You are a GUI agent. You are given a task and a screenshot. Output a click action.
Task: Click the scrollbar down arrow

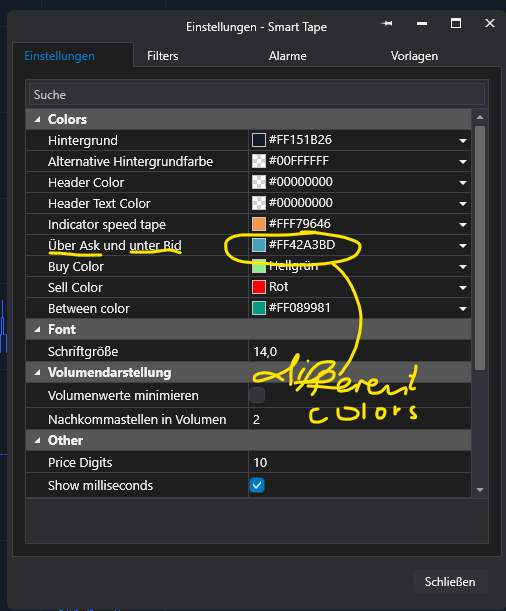480,490
